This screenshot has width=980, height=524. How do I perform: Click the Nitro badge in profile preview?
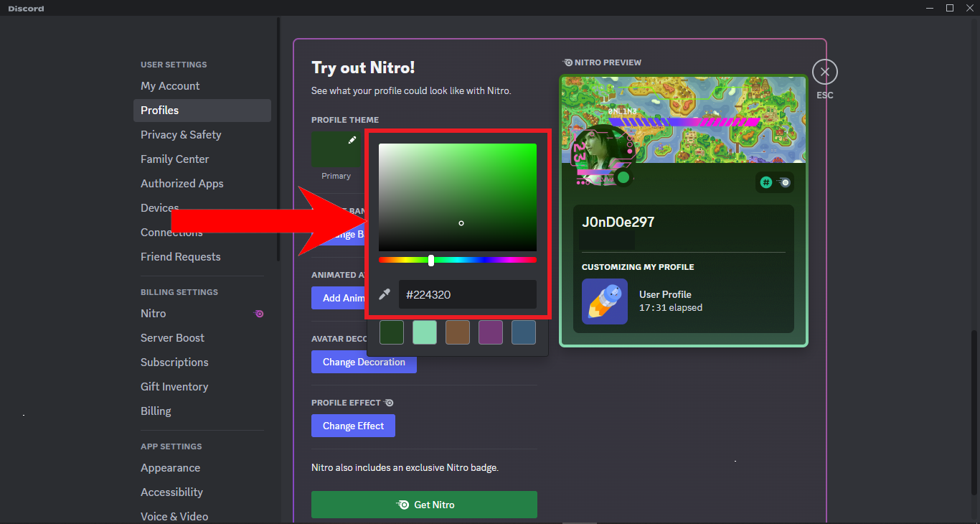point(784,182)
